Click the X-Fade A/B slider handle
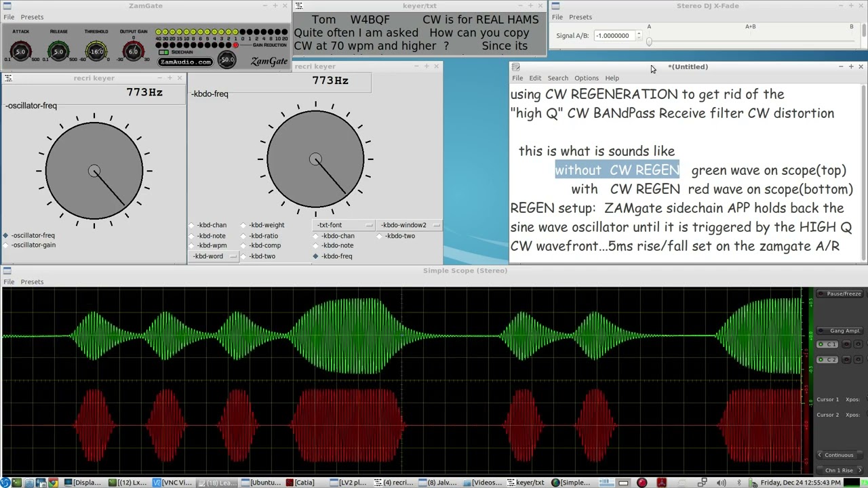Screen dimensions: 868x488 tap(649, 42)
